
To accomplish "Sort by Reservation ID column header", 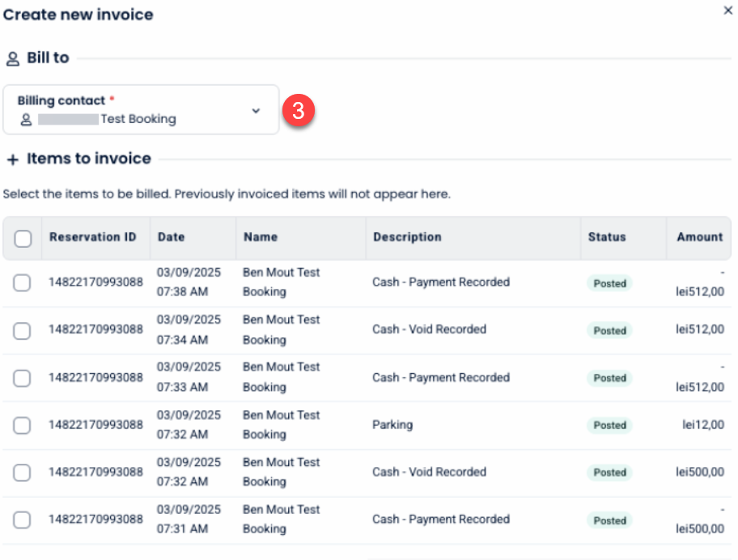I will click(92, 237).
